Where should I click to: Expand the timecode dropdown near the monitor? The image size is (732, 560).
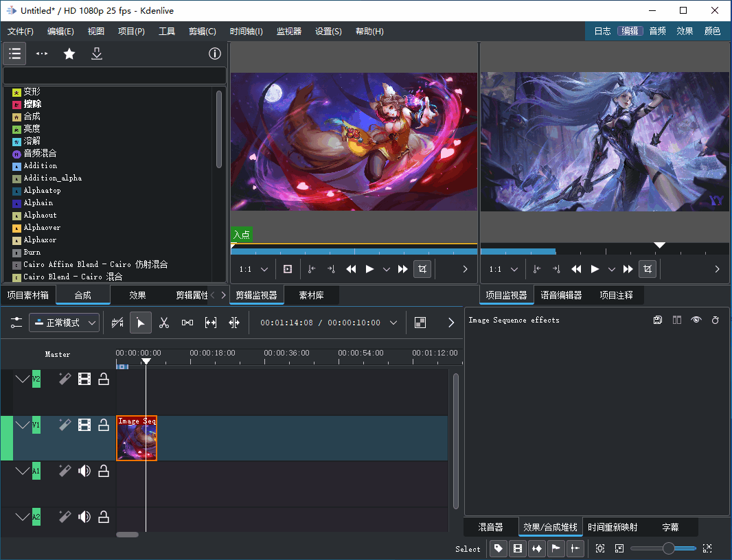(393, 323)
